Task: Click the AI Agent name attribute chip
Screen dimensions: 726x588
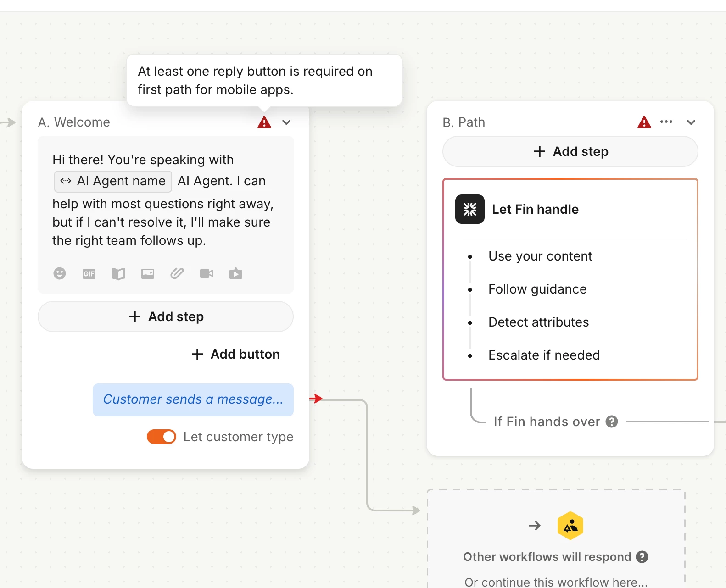Action: [113, 181]
